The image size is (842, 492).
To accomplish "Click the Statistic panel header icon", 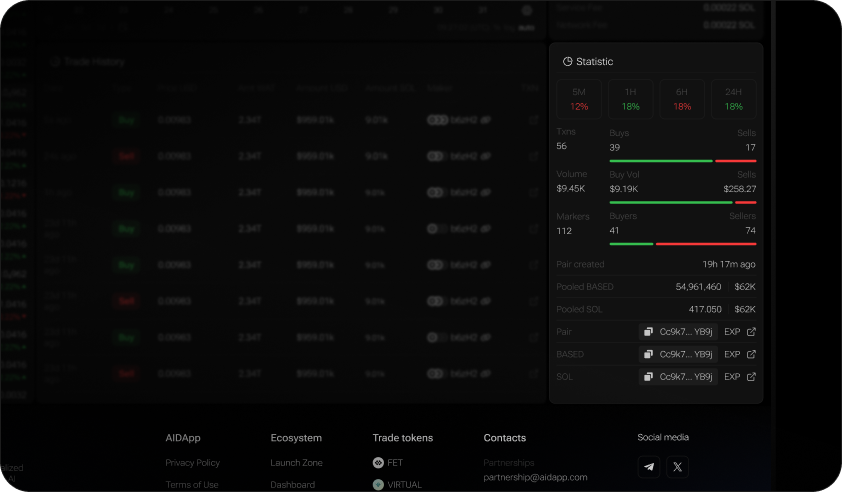I will (567, 62).
